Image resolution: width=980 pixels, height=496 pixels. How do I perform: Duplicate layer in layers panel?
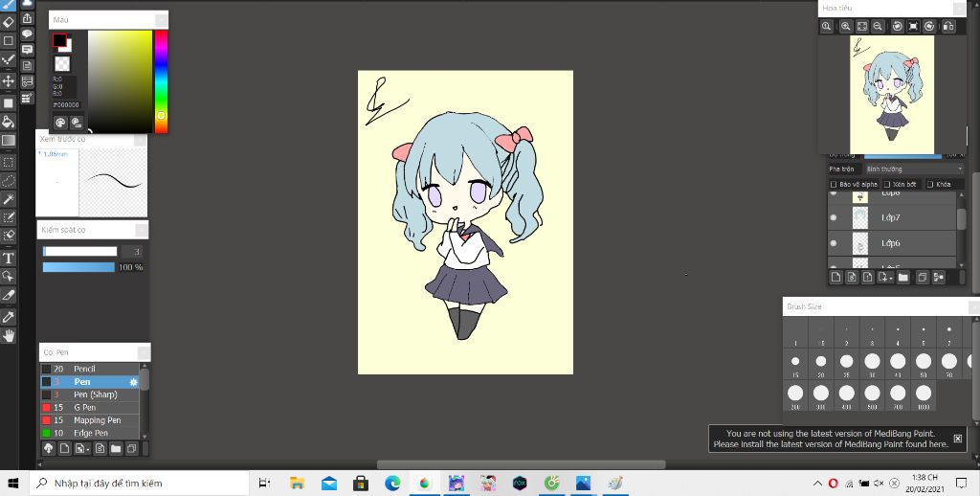(922, 277)
